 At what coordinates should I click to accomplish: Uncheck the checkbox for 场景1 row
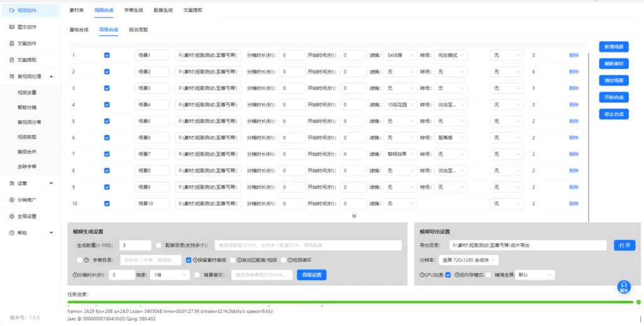point(106,55)
